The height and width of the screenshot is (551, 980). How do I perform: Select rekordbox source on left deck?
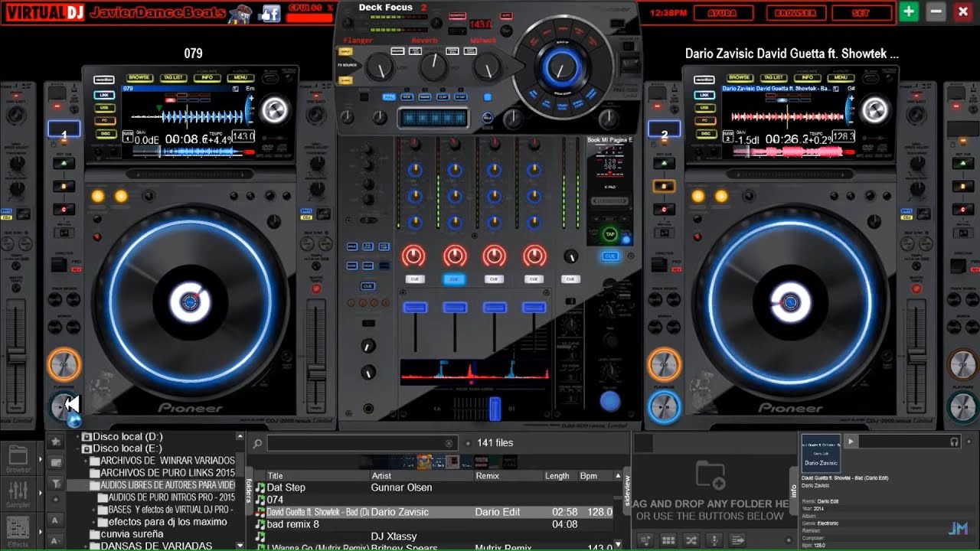[104, 80]
